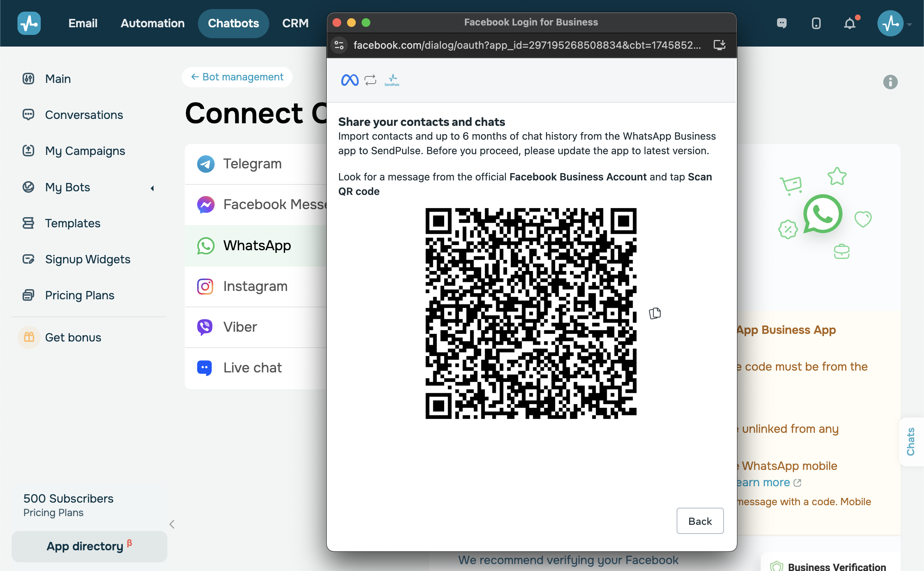Click the Telegram channel icon
Viewport: 924px width, 571px height.
coord(206,164)
